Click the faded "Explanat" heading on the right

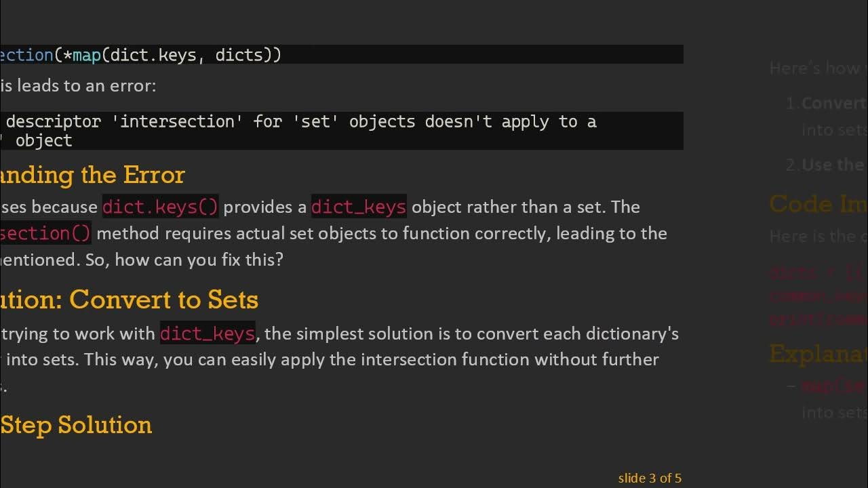818,354
